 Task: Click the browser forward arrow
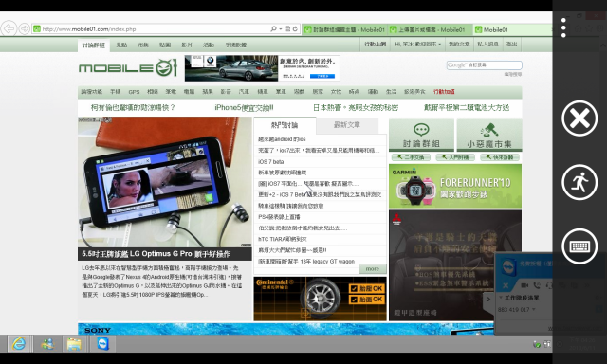[25, 28]
